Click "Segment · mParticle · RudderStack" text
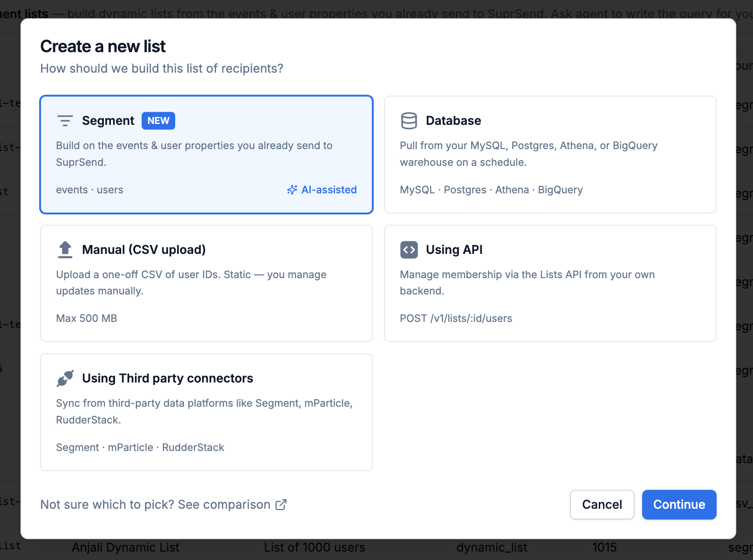 140,447
